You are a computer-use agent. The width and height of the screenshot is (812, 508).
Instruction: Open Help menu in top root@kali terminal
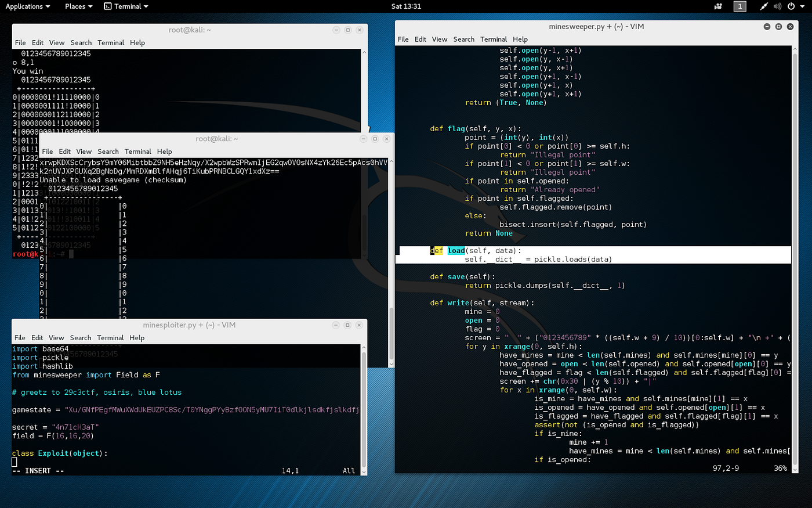coord(137,43)
